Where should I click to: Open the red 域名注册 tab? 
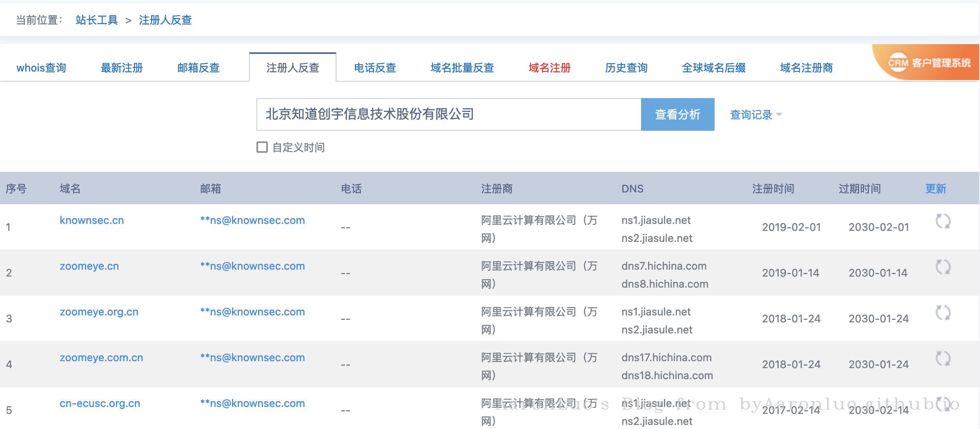(x=549, y=68)
